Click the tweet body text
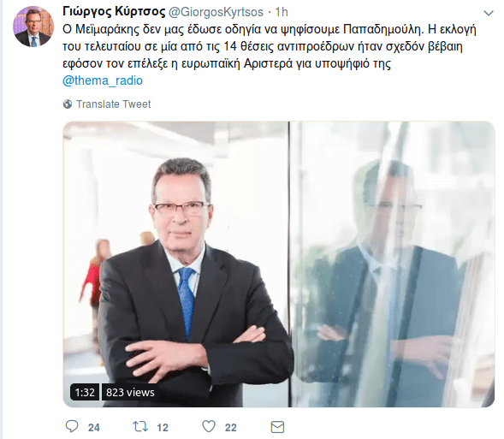The width and height of the screenshot is (504, 439). pos(270,46)
